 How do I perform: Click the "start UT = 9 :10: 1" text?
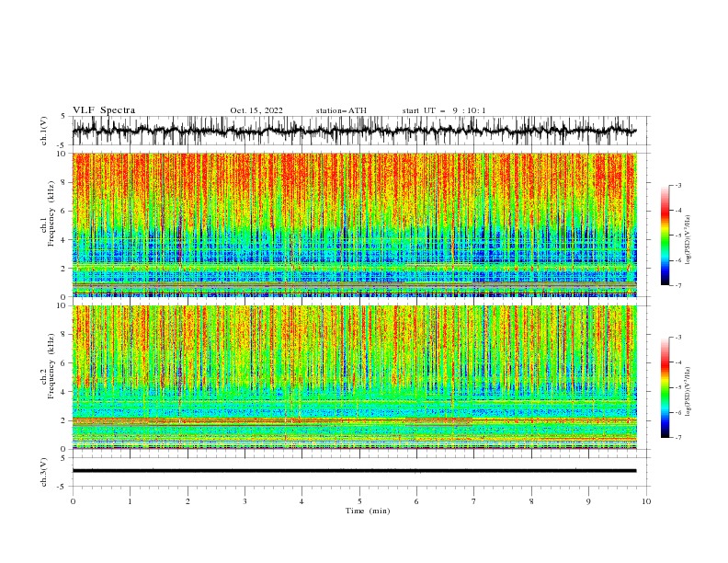click(444, 110)
